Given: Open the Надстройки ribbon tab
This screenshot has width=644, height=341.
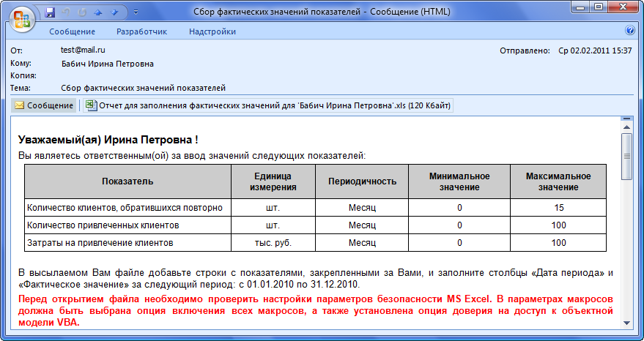Looking at the screenshot, I should [212, 31].
